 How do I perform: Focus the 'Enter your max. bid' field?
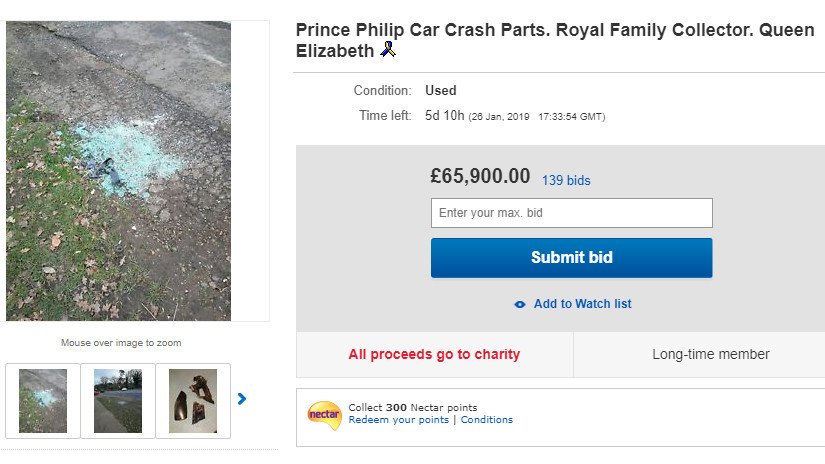tap(571, 213)
